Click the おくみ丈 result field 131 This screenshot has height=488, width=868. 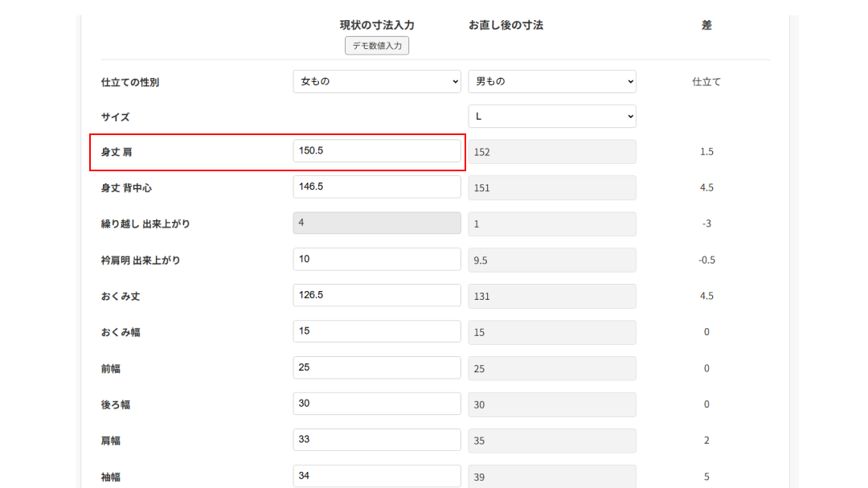point(552,297)
